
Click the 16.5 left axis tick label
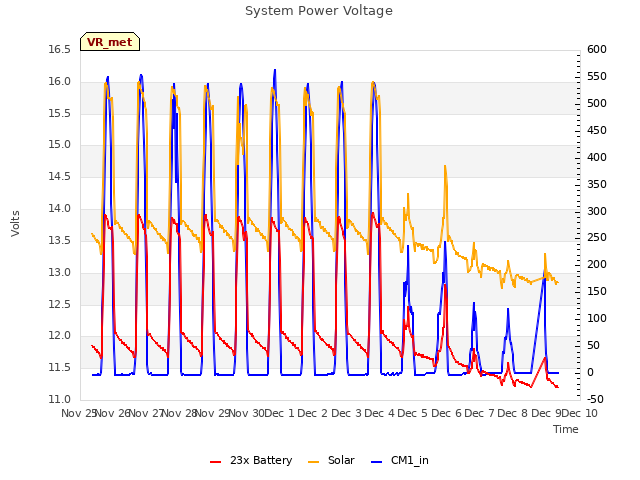[x=59, y=50]
